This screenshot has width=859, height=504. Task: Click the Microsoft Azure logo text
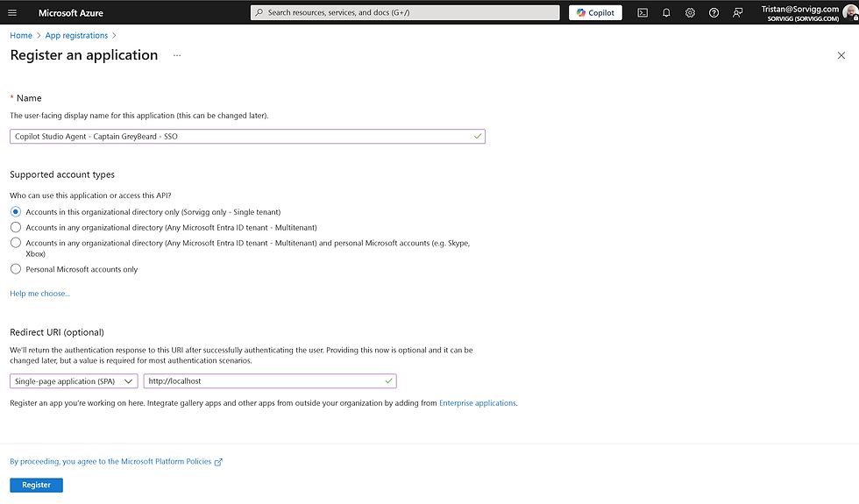coord(71,12)
